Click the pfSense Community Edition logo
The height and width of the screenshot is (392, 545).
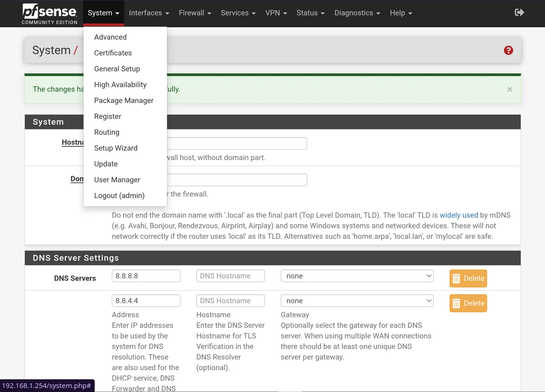[50, 14]
